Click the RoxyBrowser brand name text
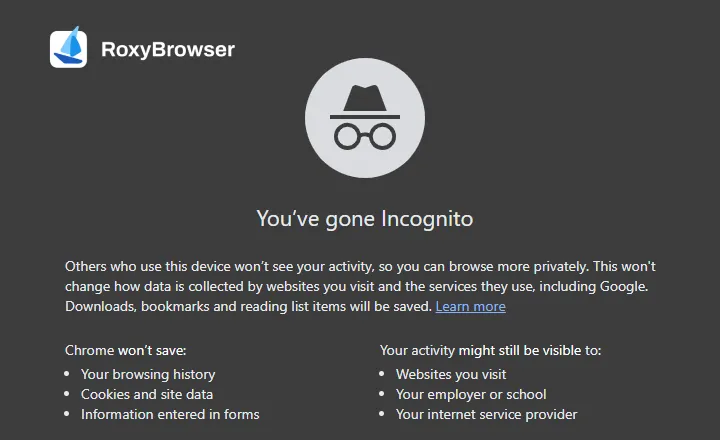Screen dimensions: 720x440 [x=168, y=49]
